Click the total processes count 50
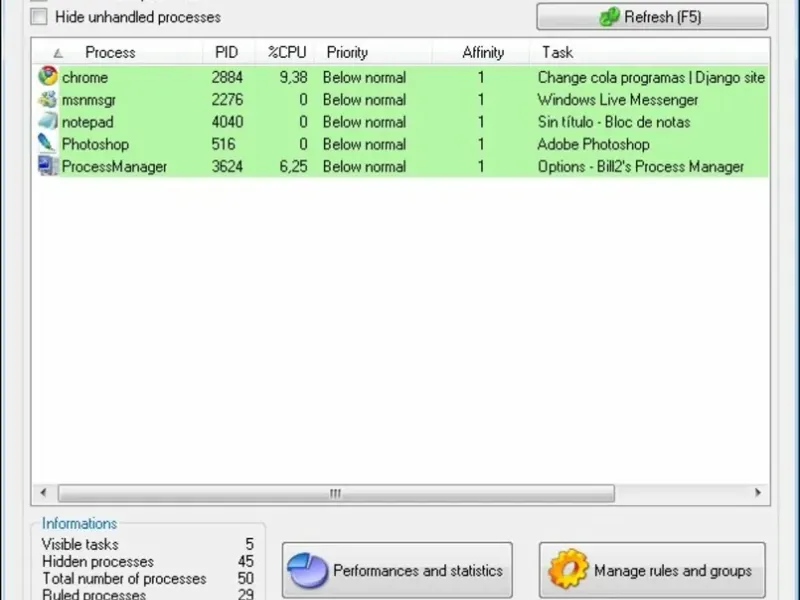Viewport: 800px width, 600px height. click(x=245, y=578)
